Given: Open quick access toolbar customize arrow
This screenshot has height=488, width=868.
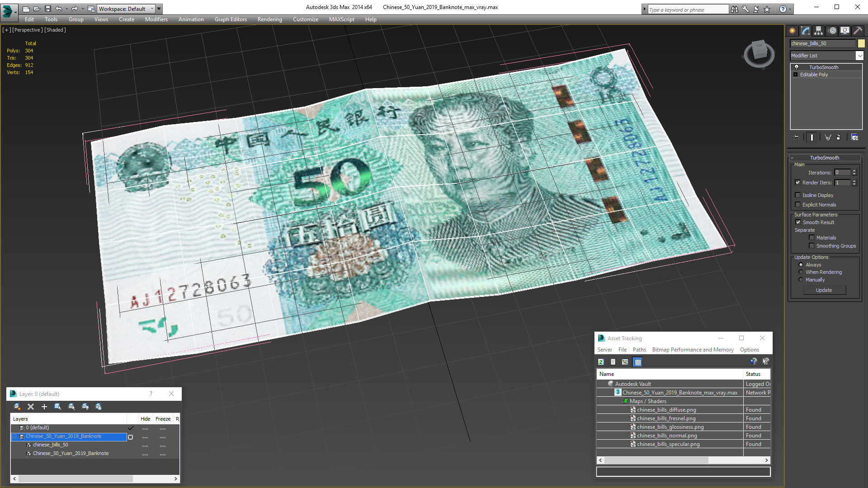Looking at the screenshot, I should (159, 9).
